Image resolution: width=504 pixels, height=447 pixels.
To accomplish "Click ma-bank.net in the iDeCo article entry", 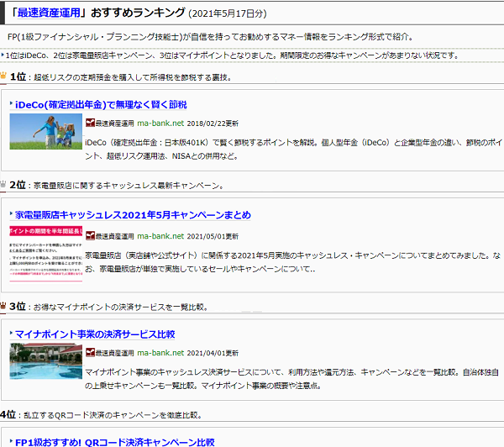I will pos(160,124).
